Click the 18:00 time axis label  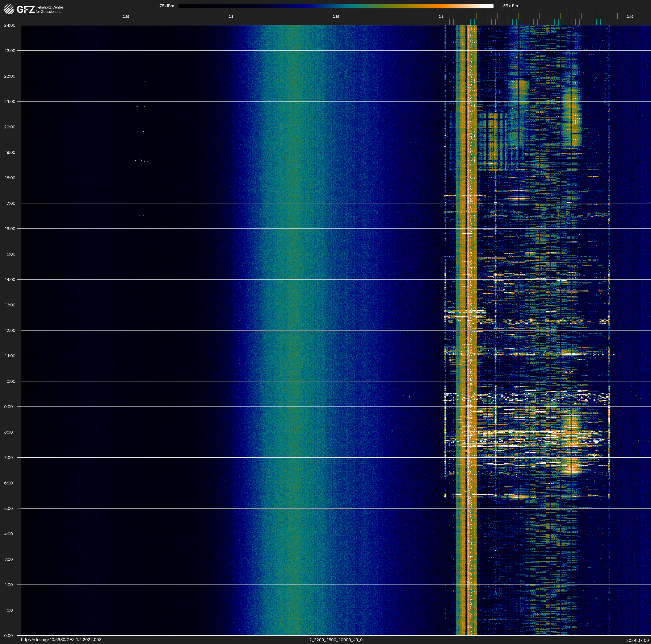click(9, 178)
